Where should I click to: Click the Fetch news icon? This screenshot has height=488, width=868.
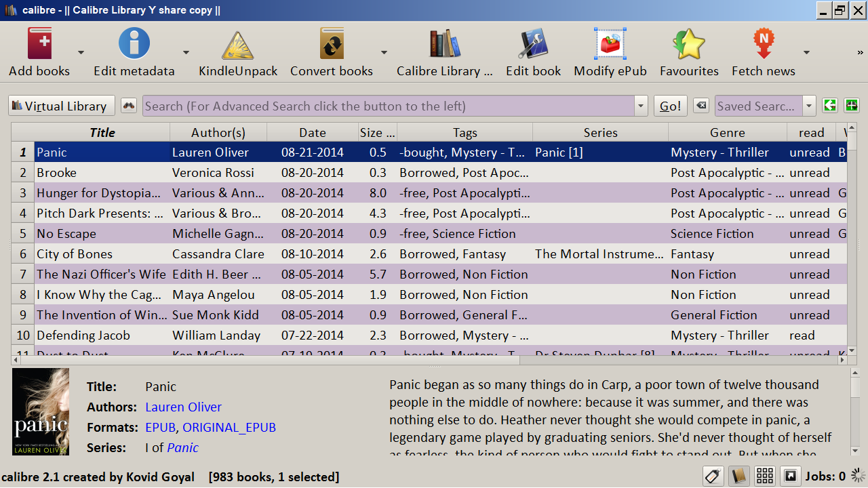tap(764, 44)
